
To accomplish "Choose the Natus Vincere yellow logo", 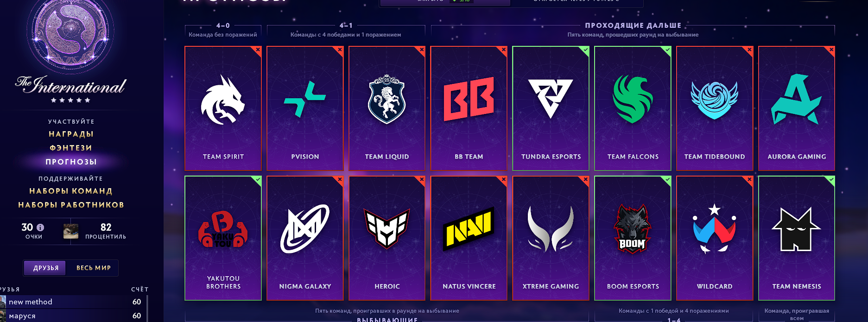I will point(469,229).
